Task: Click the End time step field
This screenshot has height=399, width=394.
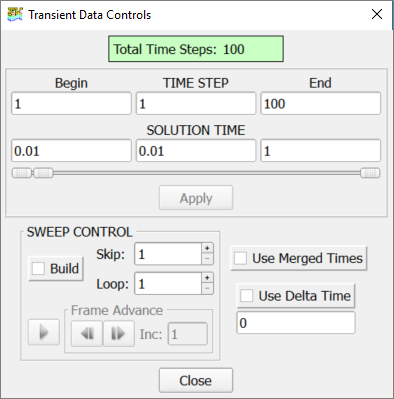Action: [320, 104]
